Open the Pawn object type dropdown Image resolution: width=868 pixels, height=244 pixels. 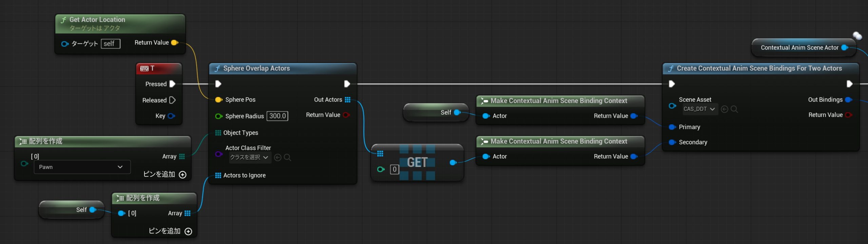point(82,167)
